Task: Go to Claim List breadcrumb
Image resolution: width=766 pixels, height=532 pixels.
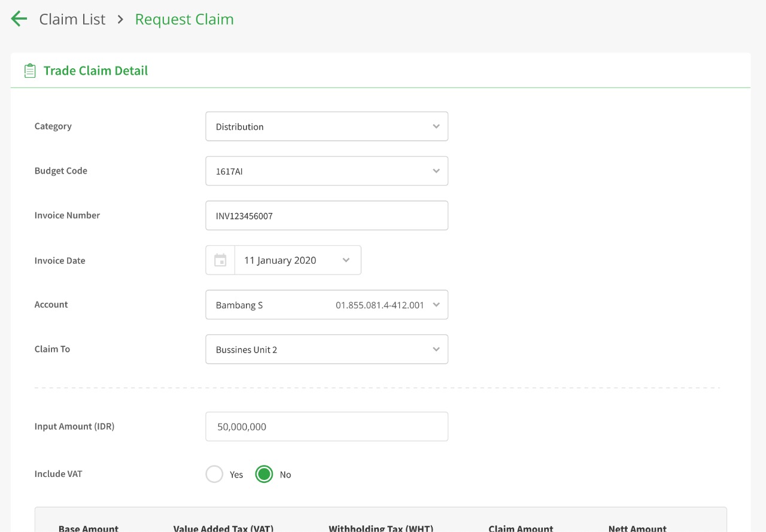Action: (72, 19)
